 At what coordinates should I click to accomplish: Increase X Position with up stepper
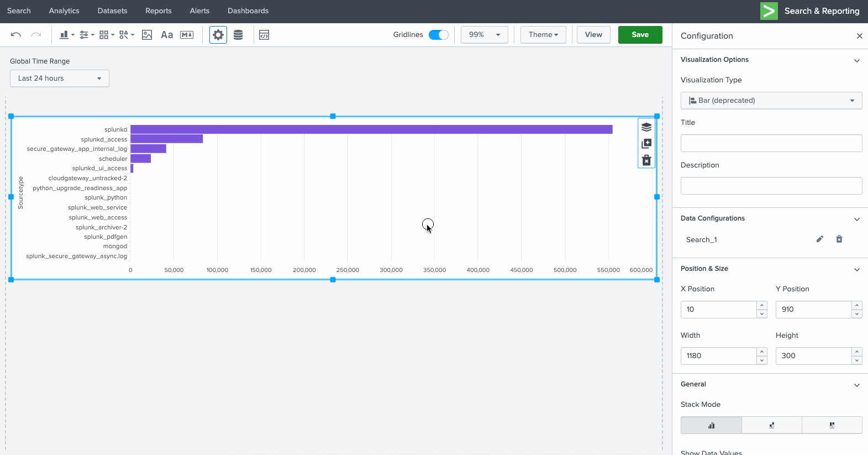(762, 305)
